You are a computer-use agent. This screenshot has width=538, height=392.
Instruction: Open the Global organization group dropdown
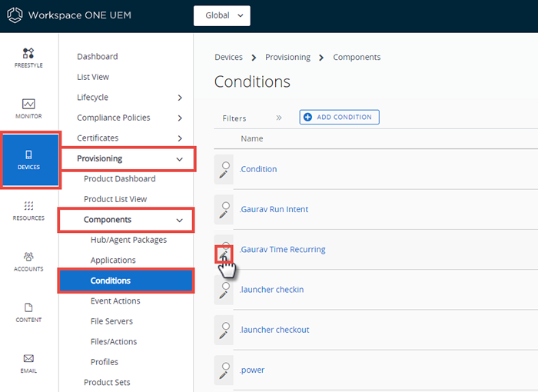(222, 15)
